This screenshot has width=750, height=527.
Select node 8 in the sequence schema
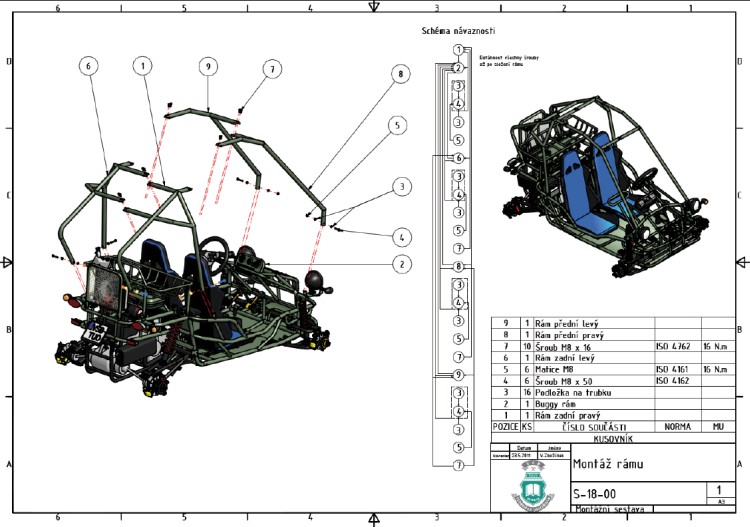(458, 267)
